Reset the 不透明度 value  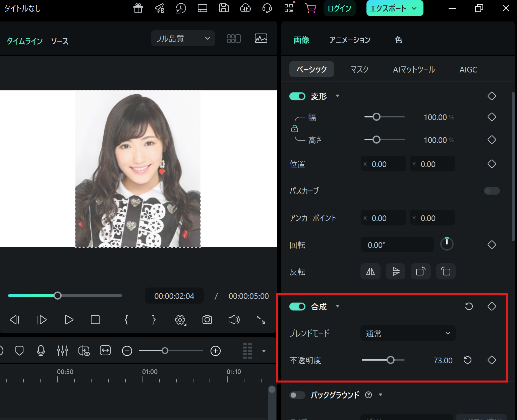[x=468, y=360]
